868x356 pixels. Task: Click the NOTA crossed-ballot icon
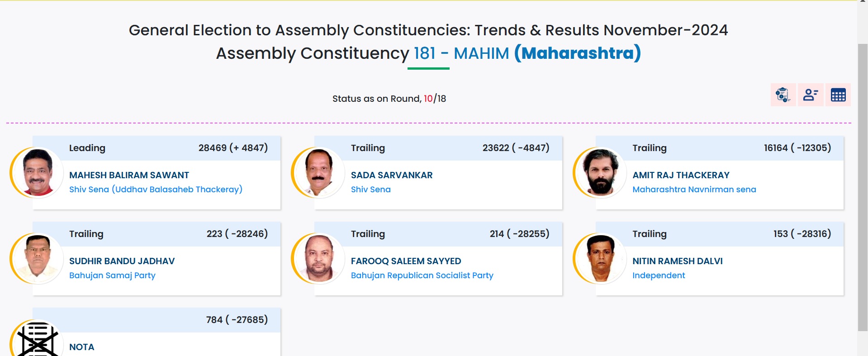(38, 339)
